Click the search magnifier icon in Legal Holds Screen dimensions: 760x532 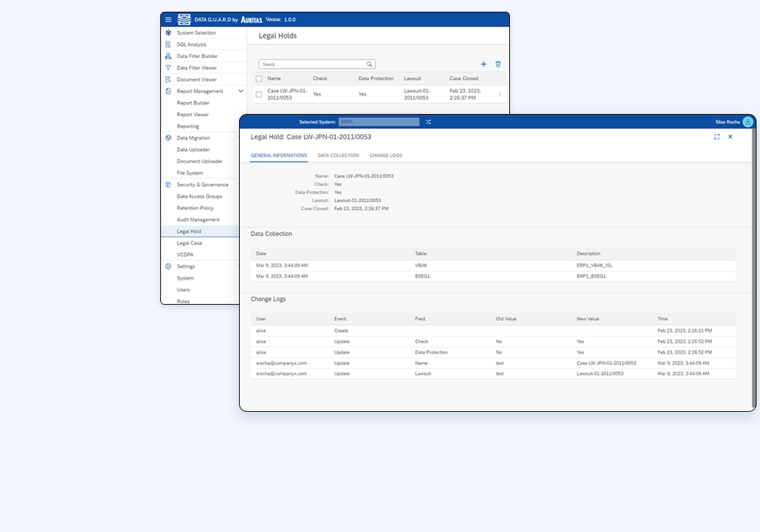(370, 64)
